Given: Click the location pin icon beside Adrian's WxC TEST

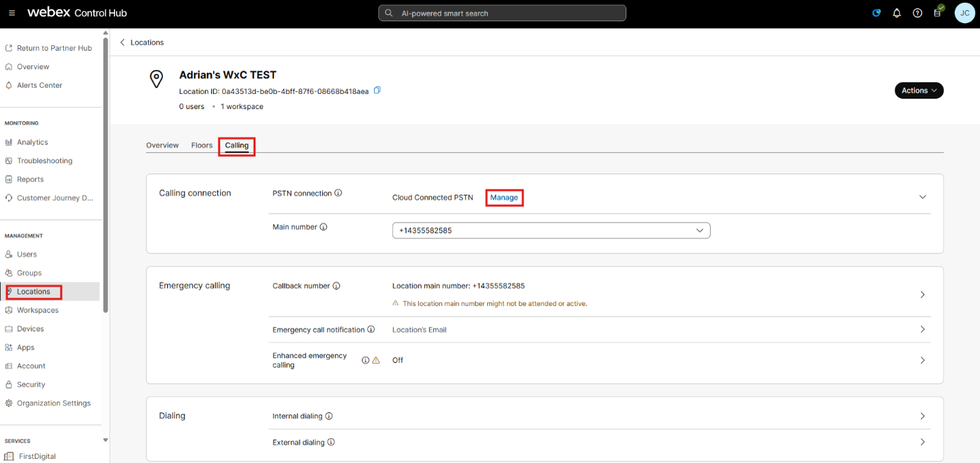Looking at the screenshot, I should [157, 79].
